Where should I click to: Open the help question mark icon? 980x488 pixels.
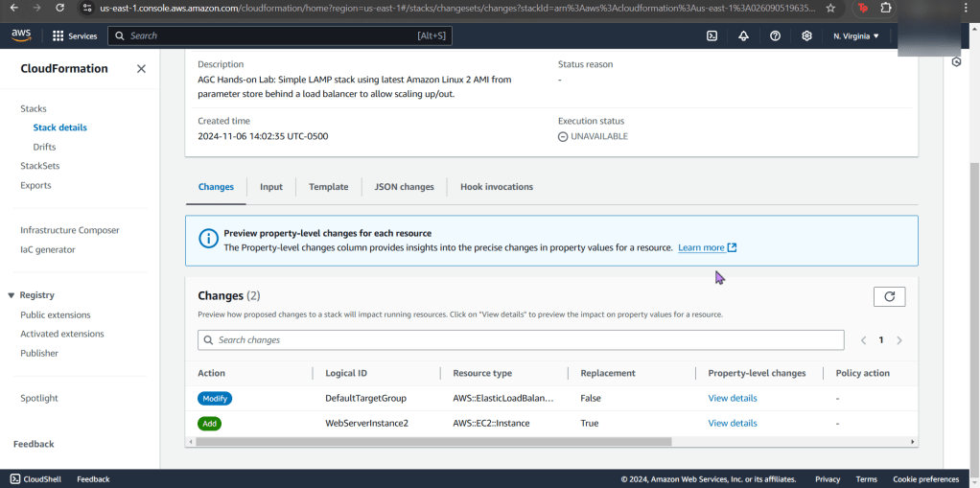(775, 35)
